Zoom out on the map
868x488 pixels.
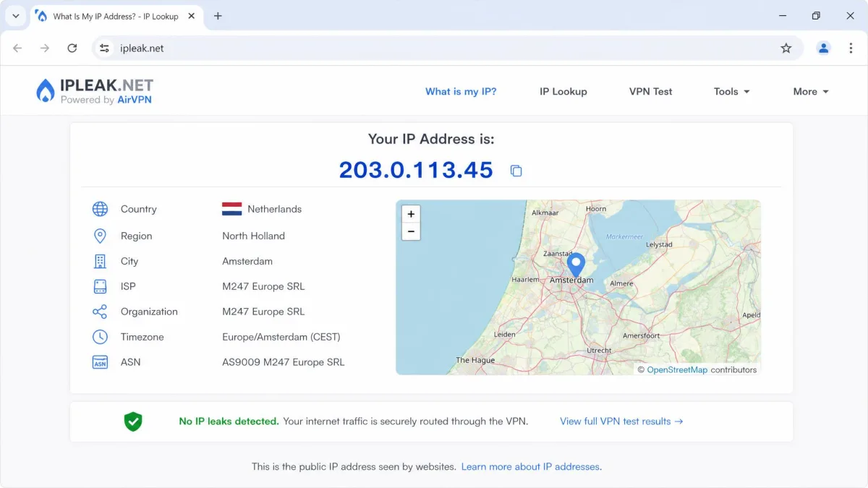(411, 231)
